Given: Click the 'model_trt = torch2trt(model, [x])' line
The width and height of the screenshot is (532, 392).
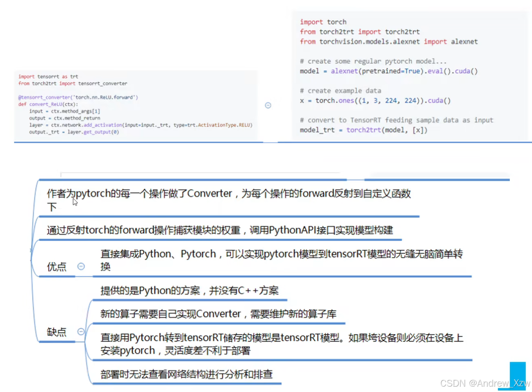Looking at the screenshot, I should click(x=364, y=130).
